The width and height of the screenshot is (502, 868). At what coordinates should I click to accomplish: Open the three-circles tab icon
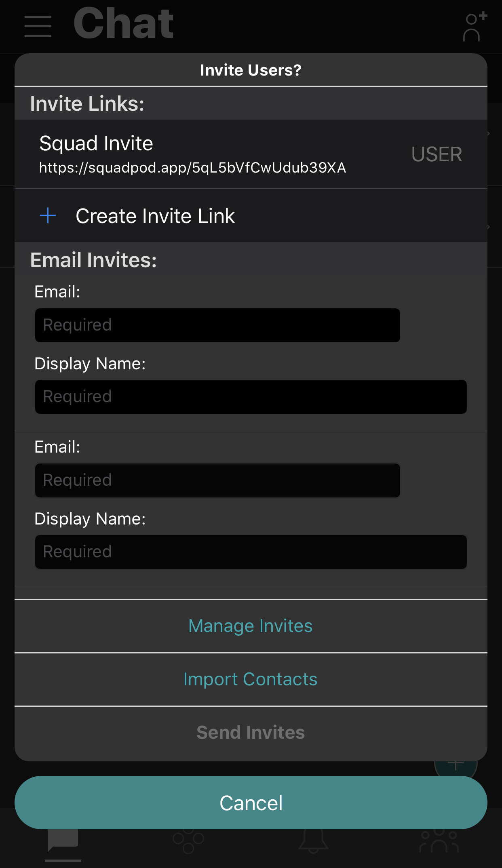[188, 841]
